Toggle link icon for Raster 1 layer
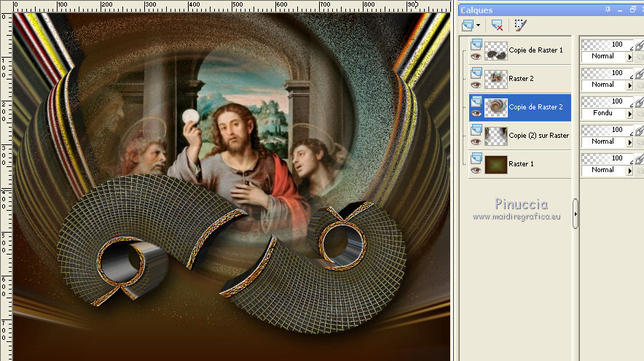The height and width of the screenshot is (361, 644). point(639,159)
